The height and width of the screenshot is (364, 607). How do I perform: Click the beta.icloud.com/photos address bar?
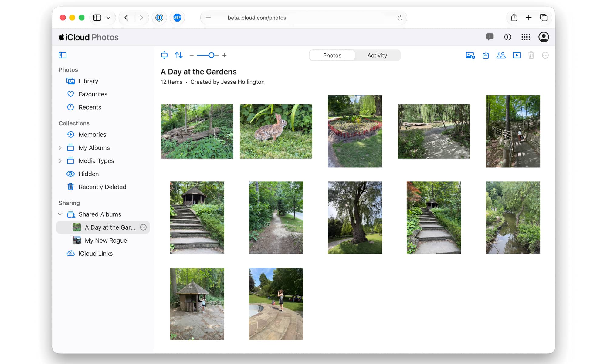(303, 18)
